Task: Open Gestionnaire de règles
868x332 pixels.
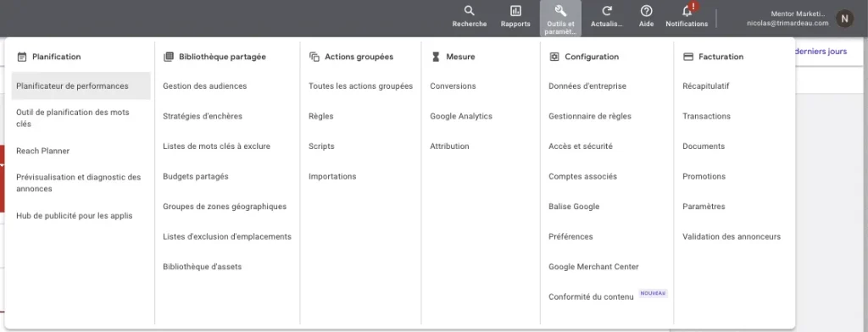Action: (x=590, y=116)
